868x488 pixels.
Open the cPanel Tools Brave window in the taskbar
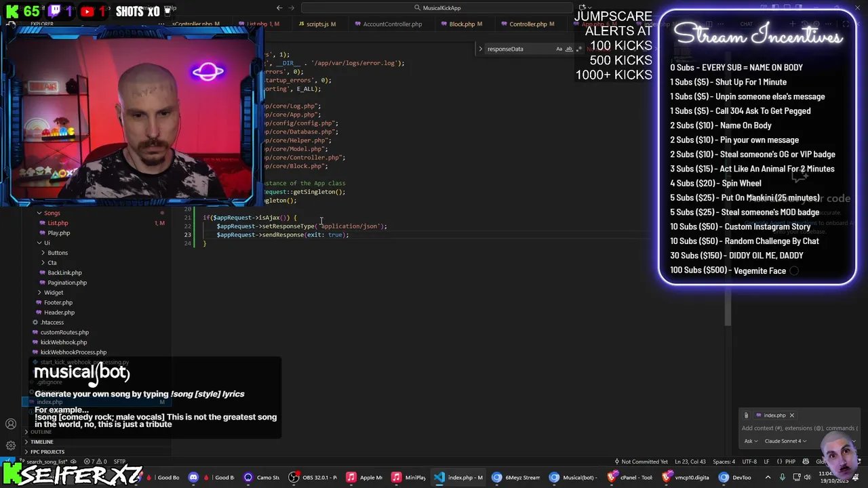631,477
